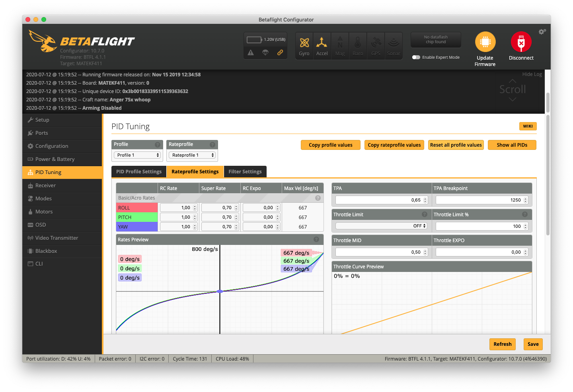Open the Throttle Limit help icon
The height and width of the screenshot is (392, 573).
click(x=425, y=214)
